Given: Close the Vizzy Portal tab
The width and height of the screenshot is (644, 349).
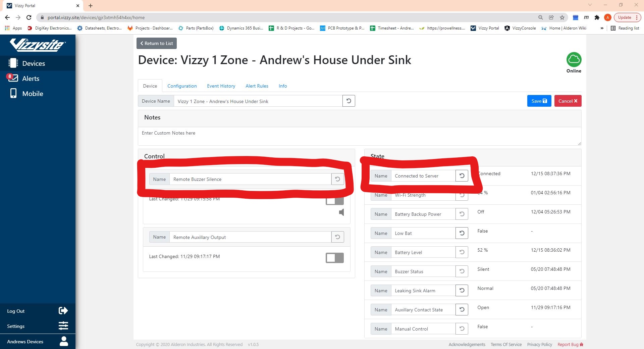Looking at the screenshot, I should tap(78, 6).
